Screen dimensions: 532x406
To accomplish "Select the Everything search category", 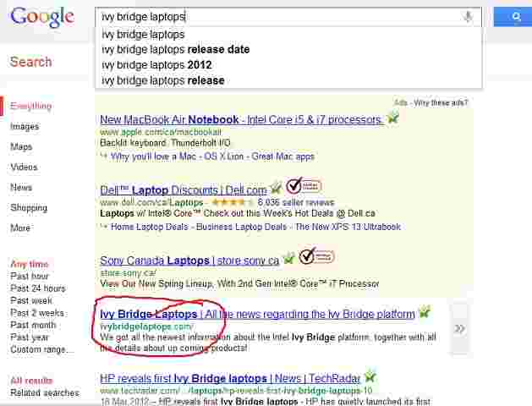I will 31,106.
